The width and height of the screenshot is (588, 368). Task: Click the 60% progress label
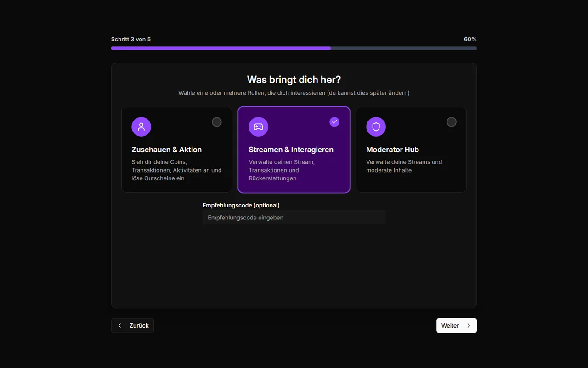[x=470, y=39]
